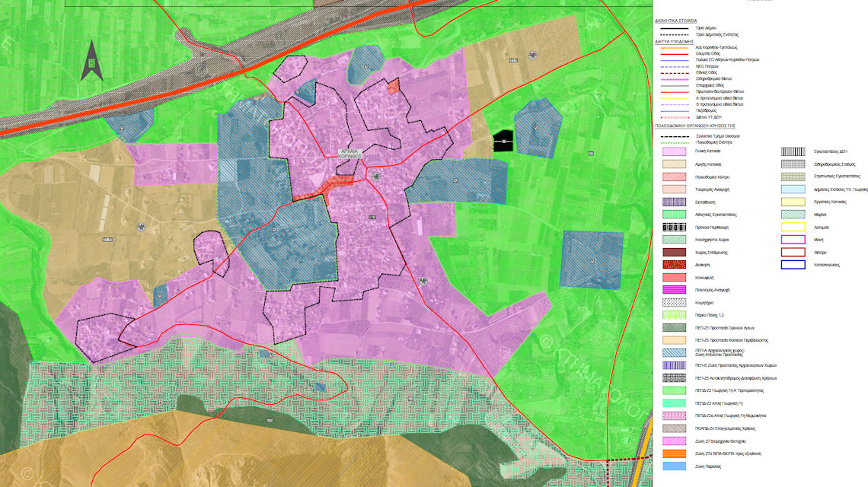Select the Ζώνη Παραλίας blue swatch

click(x=675, y=466)
